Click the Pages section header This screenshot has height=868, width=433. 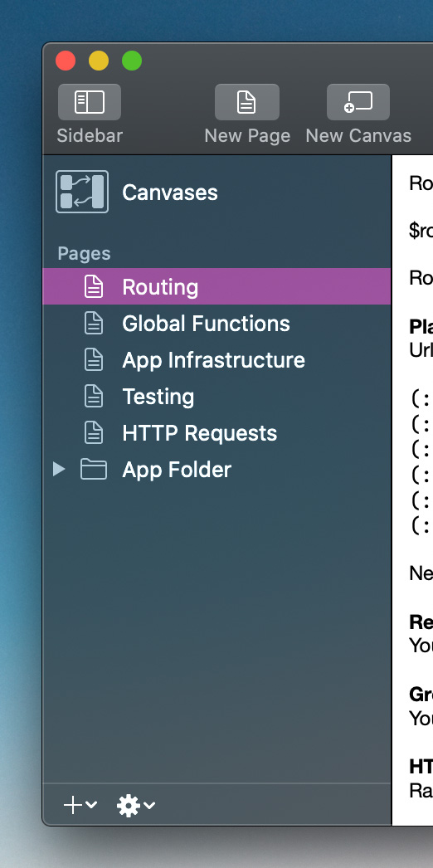coord(84,254)
